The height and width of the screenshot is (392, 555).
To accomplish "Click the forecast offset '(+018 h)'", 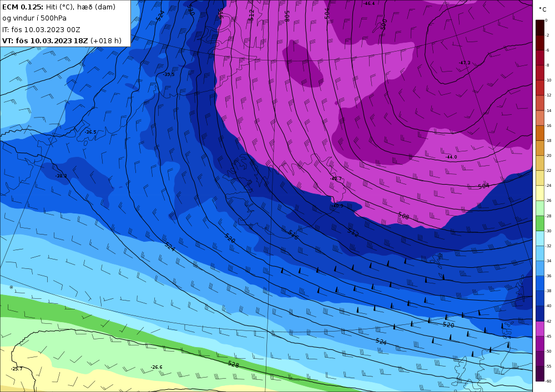I will [106, 40].
